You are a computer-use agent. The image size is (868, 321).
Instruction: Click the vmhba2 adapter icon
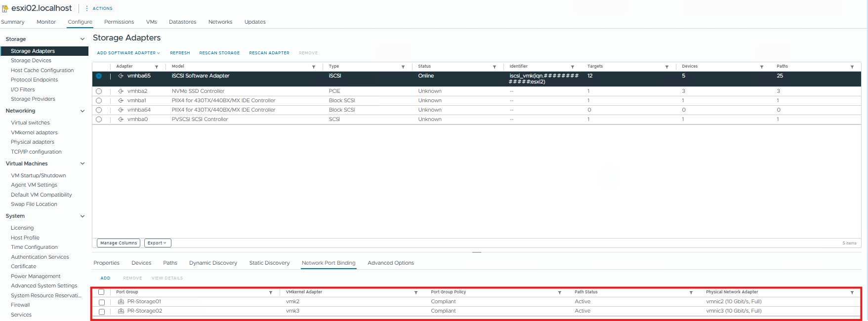(121, 91)
